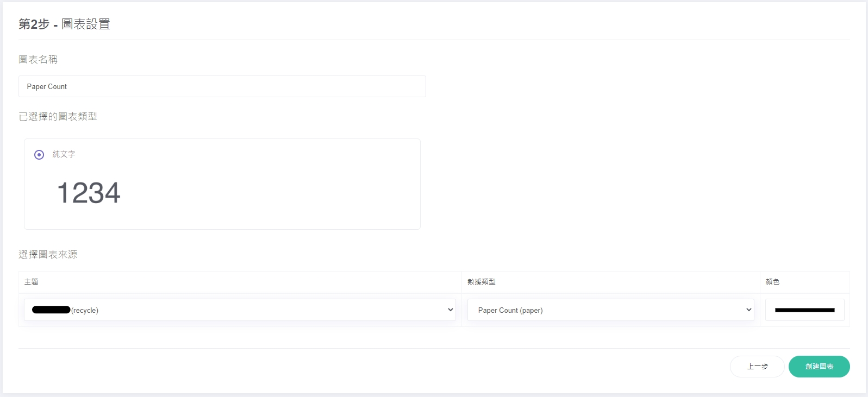This screenshot has height=397, width=868.
Task: Click the 主題 column header
Action: click(32, 282)
